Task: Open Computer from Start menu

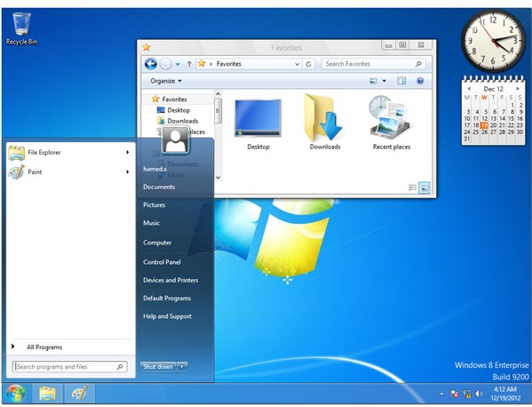Action: click(157, 243)
